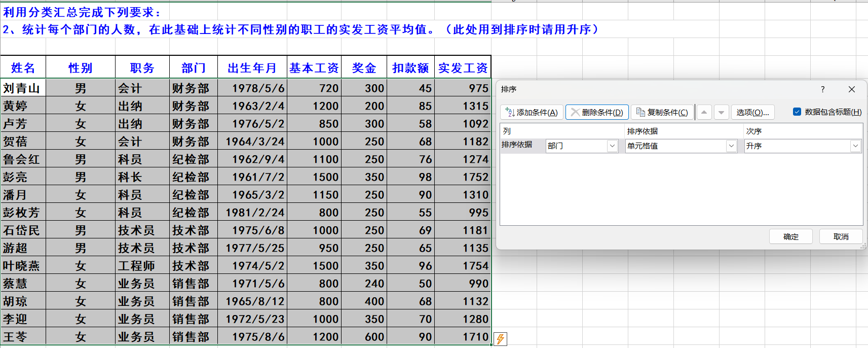Expand the 单元格值 sort-on dropdown

731,146
